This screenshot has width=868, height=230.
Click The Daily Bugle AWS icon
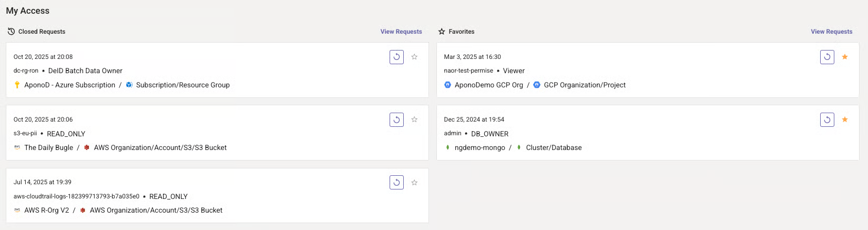(17, 148)
